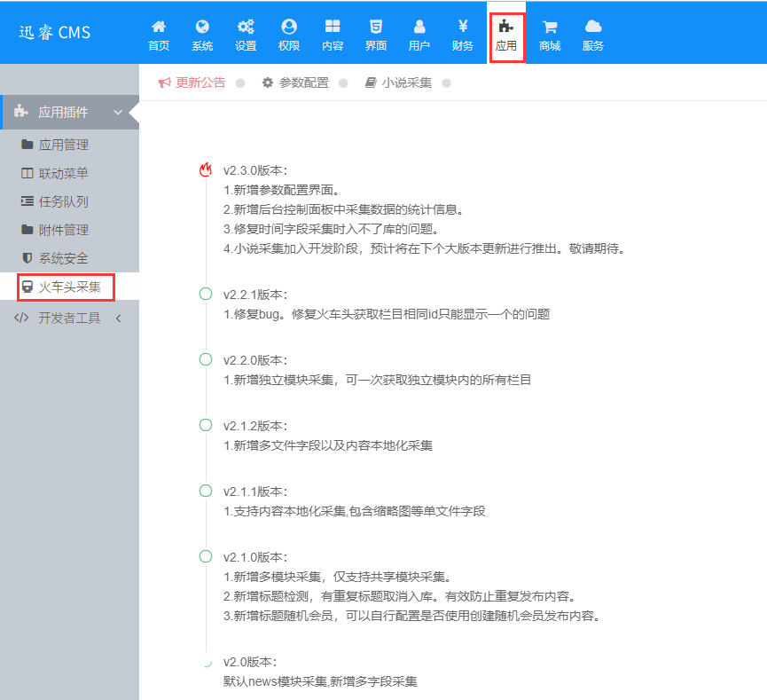Collapse the 应用插件 menu chevron

[118, 112]
